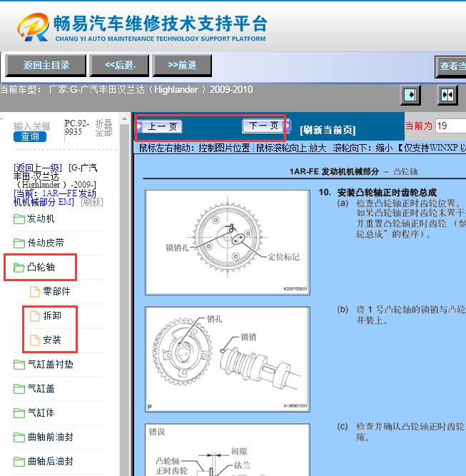Open the 拆卸 document
The image size is (466, 476).
tap(52, 315)
